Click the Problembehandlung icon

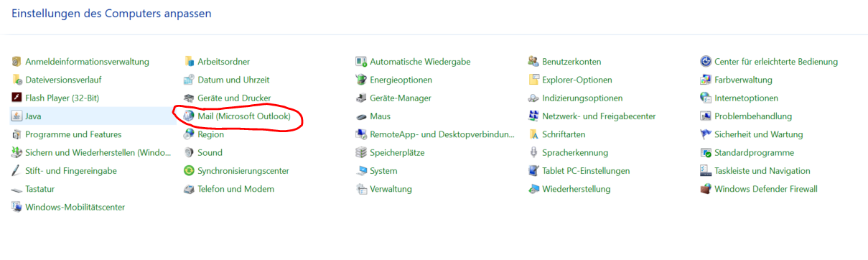(706, 116)
